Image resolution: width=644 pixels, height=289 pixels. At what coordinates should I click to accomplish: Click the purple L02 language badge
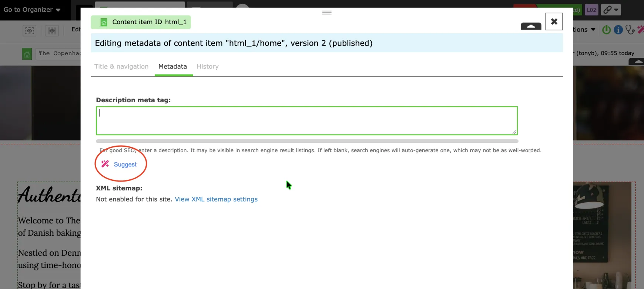click(591, 10)
